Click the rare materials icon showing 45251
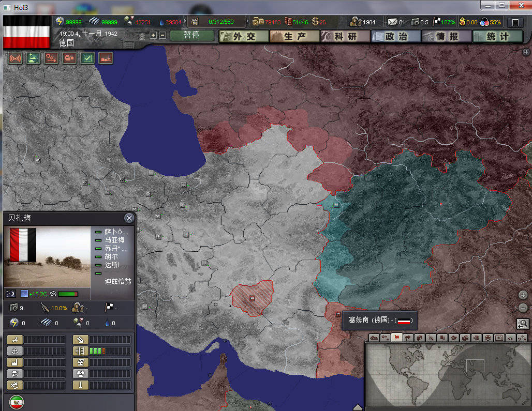 tap(128, 21)
